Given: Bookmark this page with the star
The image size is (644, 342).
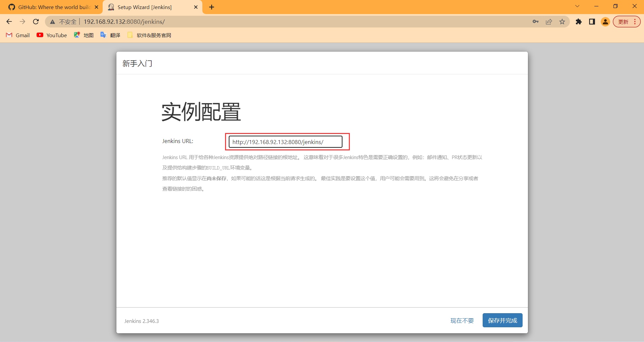Looking at the screenshot, I should click(562, 22).
